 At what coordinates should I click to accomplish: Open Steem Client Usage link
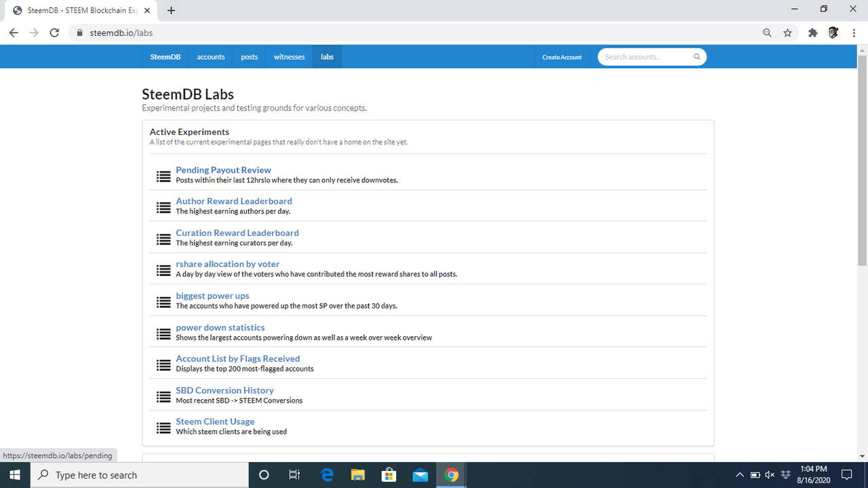point(215,422)
